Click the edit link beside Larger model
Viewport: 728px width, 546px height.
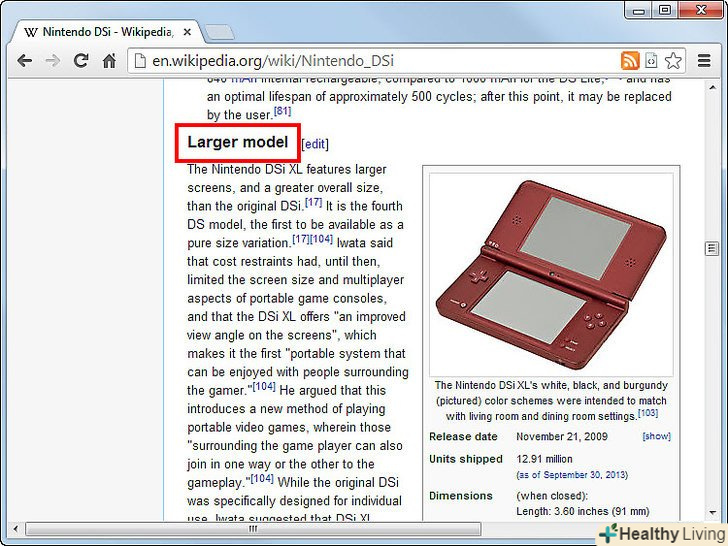pos(315,144)
